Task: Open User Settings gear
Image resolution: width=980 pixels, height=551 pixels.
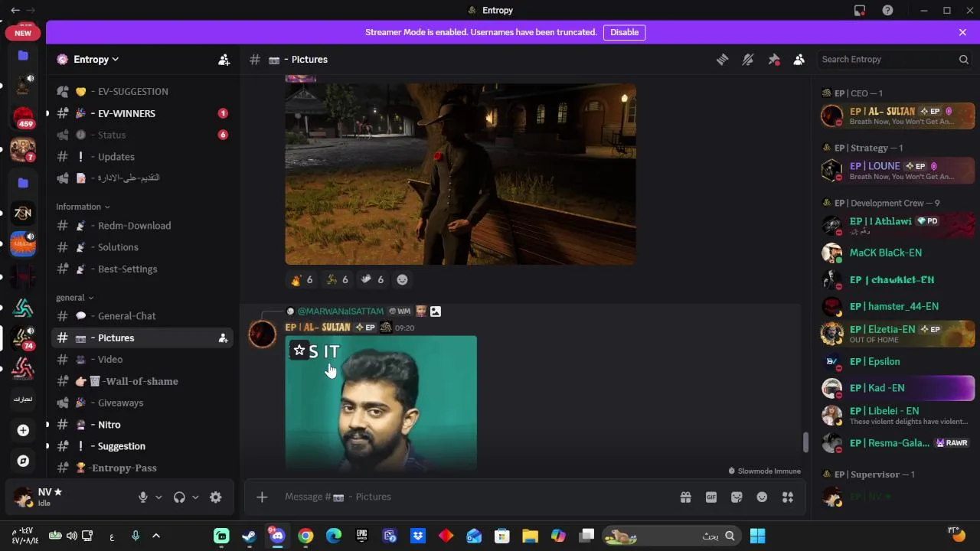Action: [216, 497]
